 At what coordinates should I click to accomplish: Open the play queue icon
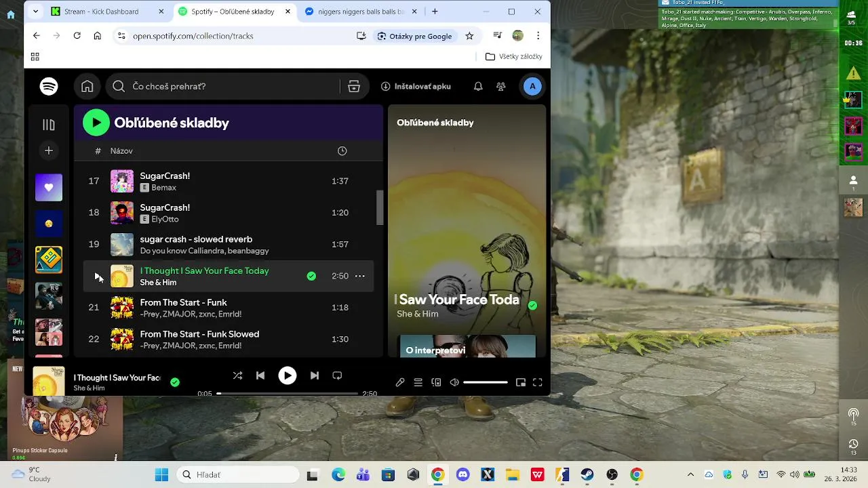[x=418, y=382]
